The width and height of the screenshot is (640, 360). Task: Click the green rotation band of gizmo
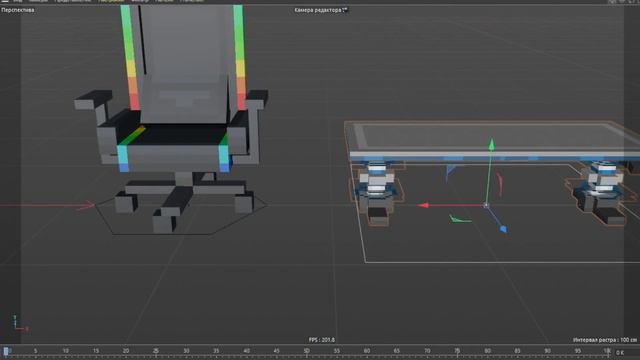[x=460, y=219]
